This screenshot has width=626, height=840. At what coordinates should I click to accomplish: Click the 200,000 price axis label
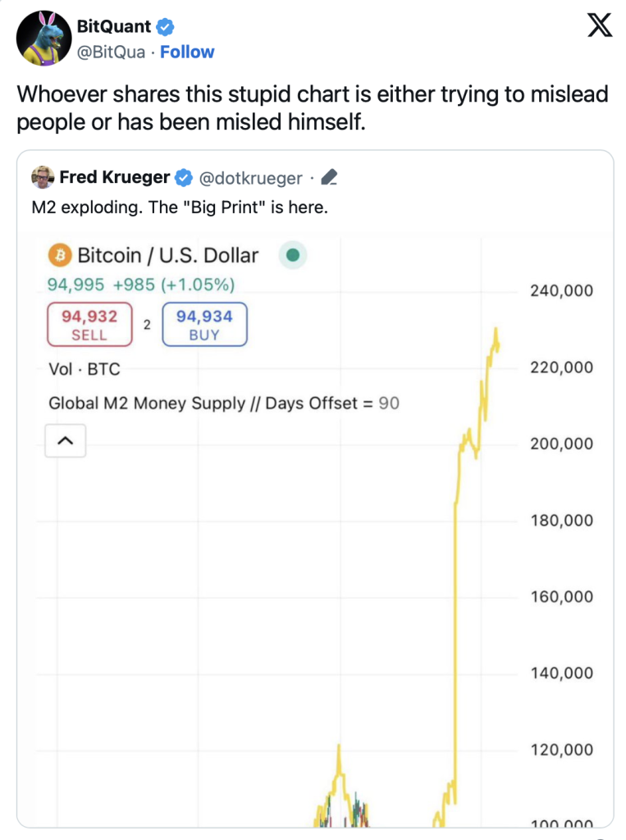click(x=562, y=444)
